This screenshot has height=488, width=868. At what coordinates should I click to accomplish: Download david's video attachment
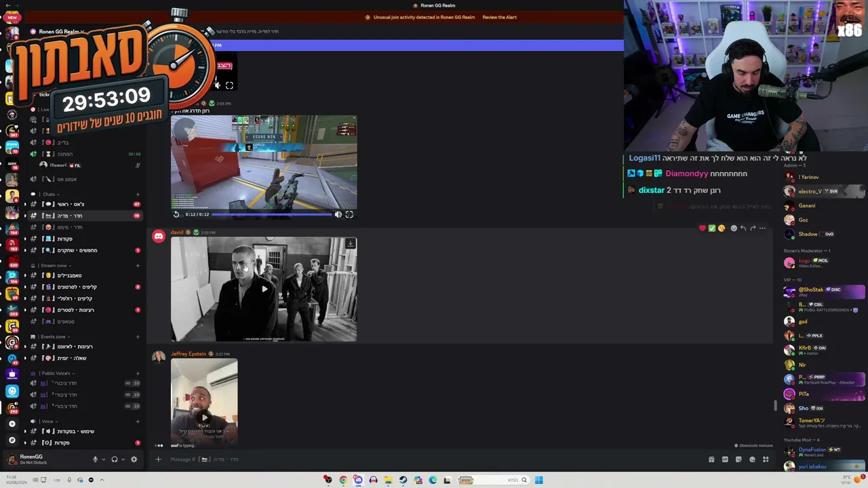pos(350,243)
